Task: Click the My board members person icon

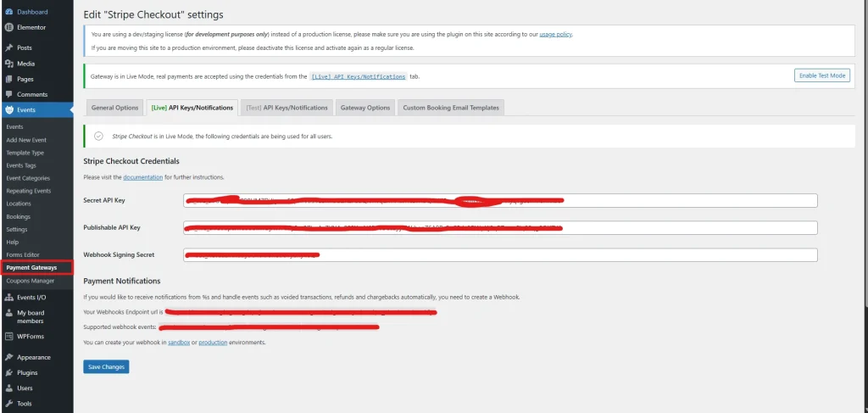Action: pyautogui.click(x=8, y=313)
